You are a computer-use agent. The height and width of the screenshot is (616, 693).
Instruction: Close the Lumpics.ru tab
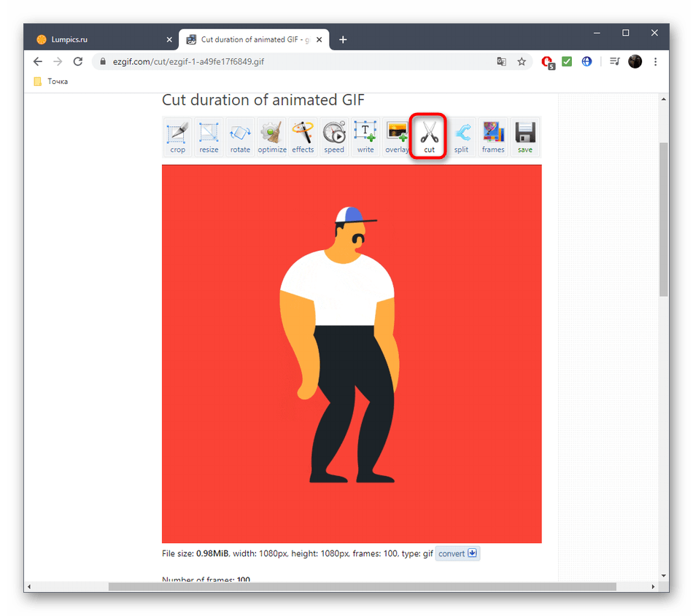169,40
